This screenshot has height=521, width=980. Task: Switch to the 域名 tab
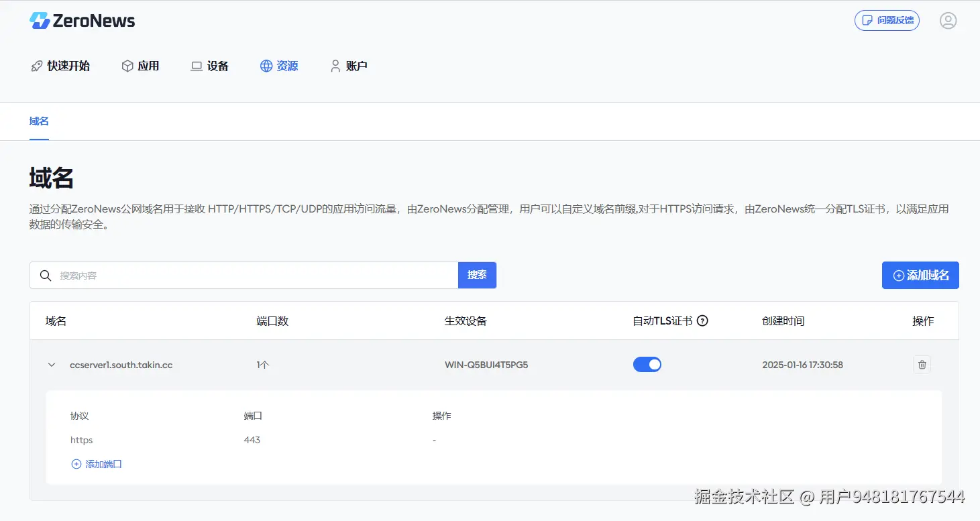click(39, 121)
